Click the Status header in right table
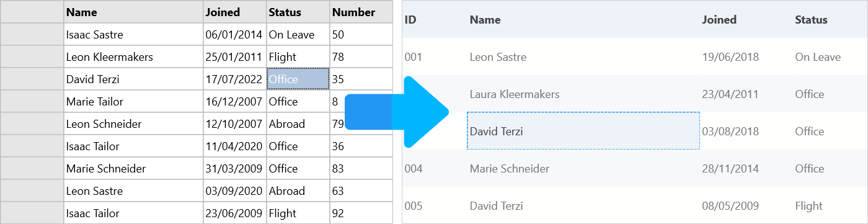Image resolution: width=868 pixels, height=224 pixels. (811, 20)
